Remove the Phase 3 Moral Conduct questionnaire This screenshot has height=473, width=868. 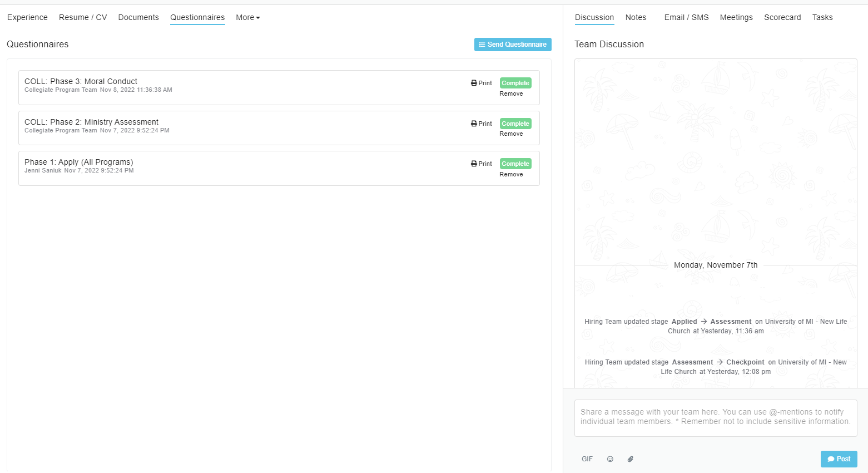pos(511,93)
